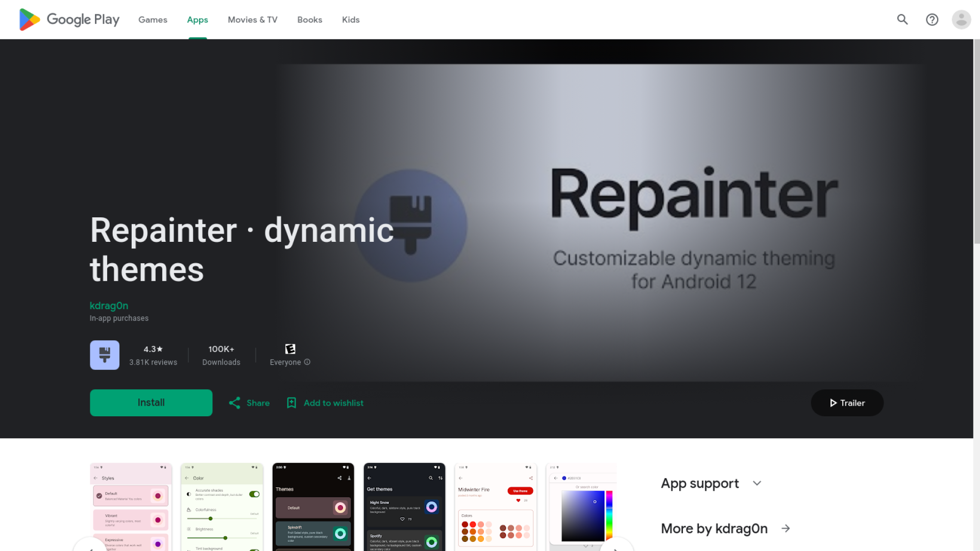Click the Add to wishlist bookmark icon
This screenshot has height=551, width=980.
(291, 403)
